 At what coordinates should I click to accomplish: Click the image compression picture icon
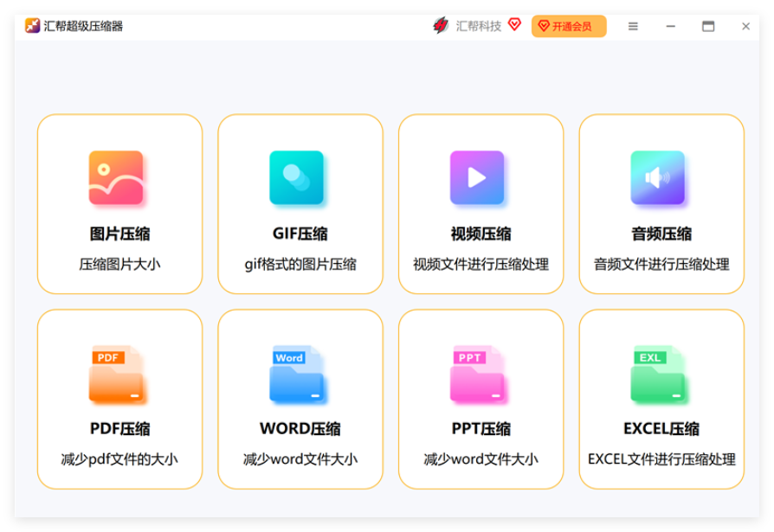(x=116, y=178)
